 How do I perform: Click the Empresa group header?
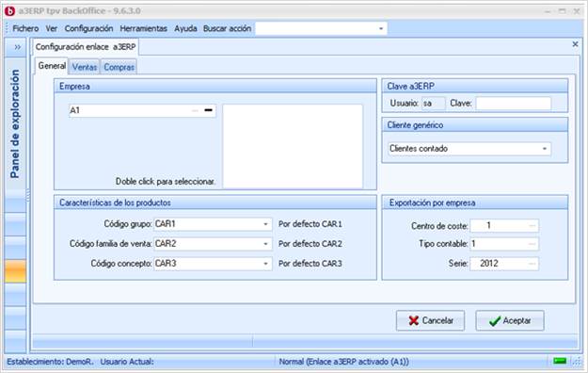click(215, 86)
